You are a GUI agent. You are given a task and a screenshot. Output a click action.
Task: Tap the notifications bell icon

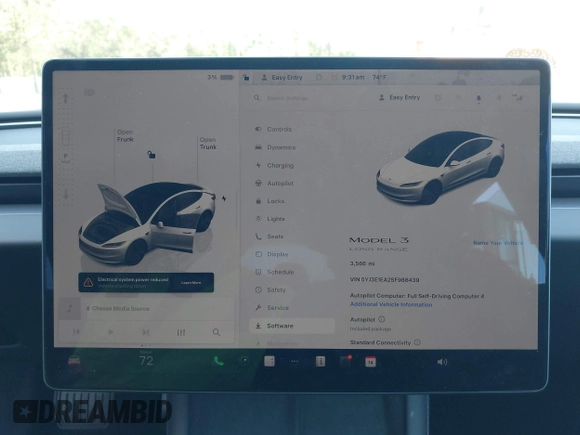tap(478, 98)
